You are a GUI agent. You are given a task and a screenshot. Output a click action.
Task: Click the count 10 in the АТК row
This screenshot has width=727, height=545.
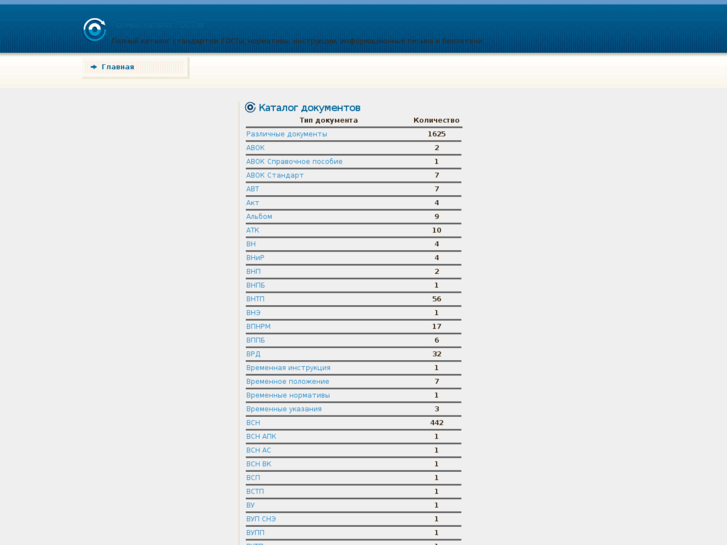(x=436, y=230)
